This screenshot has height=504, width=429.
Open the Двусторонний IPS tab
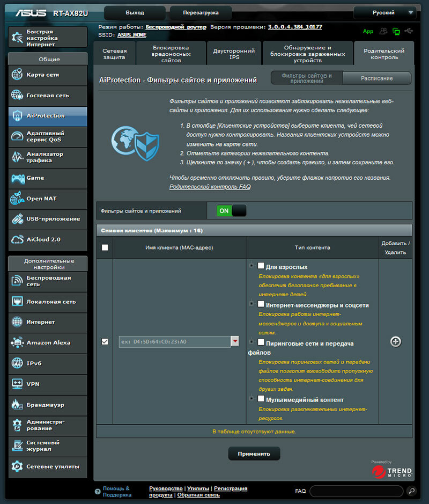[x=234, y=54]
